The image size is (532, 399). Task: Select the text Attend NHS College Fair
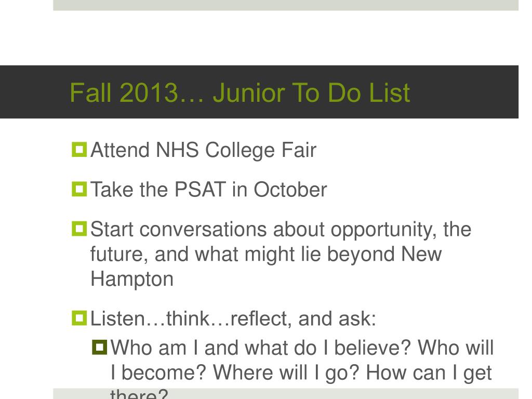pos(203,150)
